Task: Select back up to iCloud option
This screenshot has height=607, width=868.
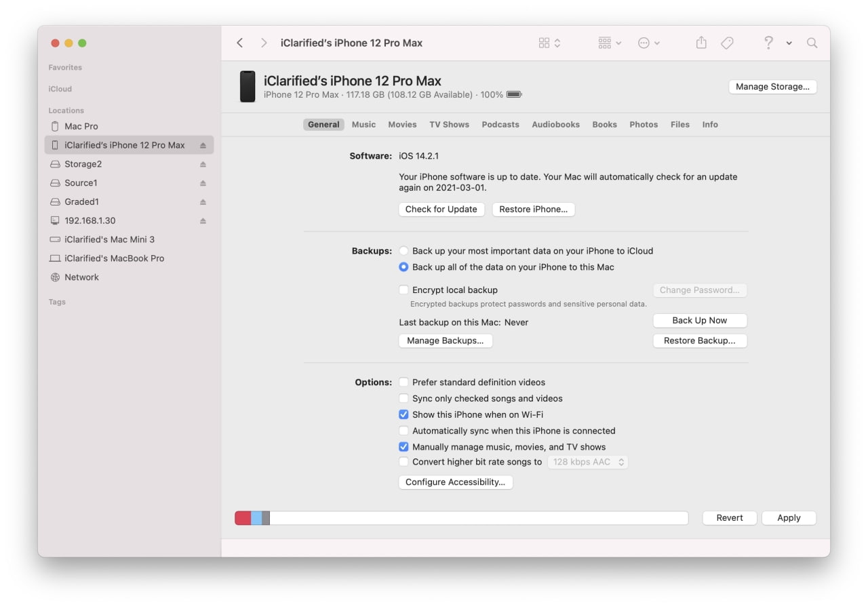Action: 403,251
